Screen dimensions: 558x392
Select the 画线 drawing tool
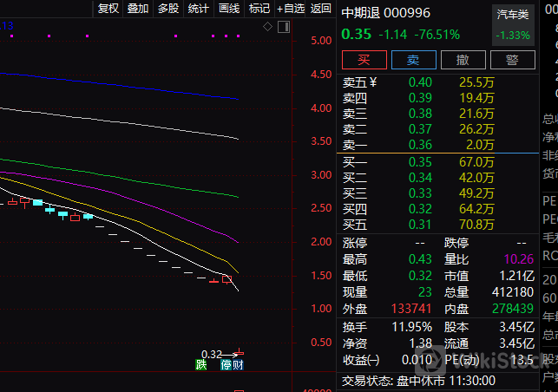click(229, 9)
